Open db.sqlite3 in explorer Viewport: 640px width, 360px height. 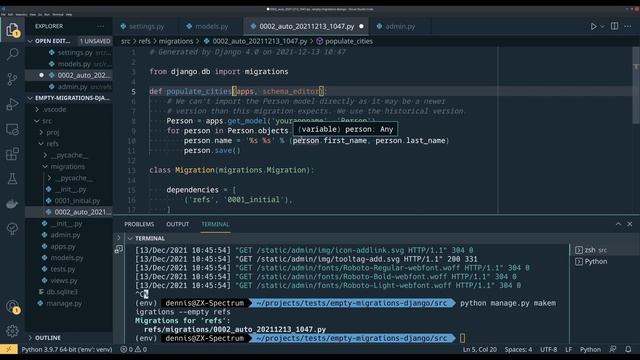click(69, 292)
